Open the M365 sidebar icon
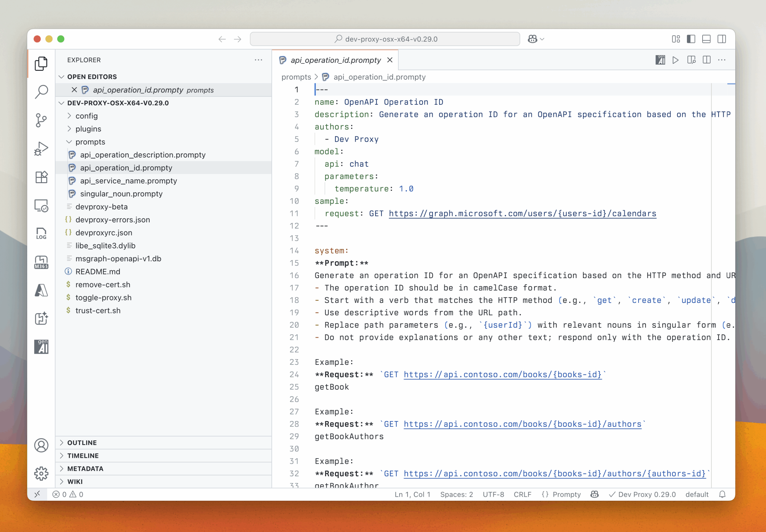Image resolution: width=766 pixels, height=532 pixels. coord(41,262)
